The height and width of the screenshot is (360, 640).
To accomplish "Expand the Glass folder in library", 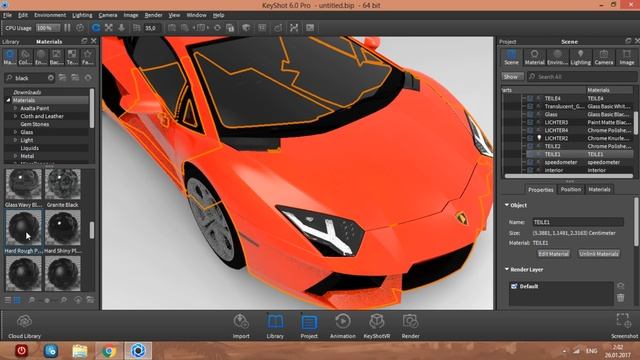I will pos(16,132).
